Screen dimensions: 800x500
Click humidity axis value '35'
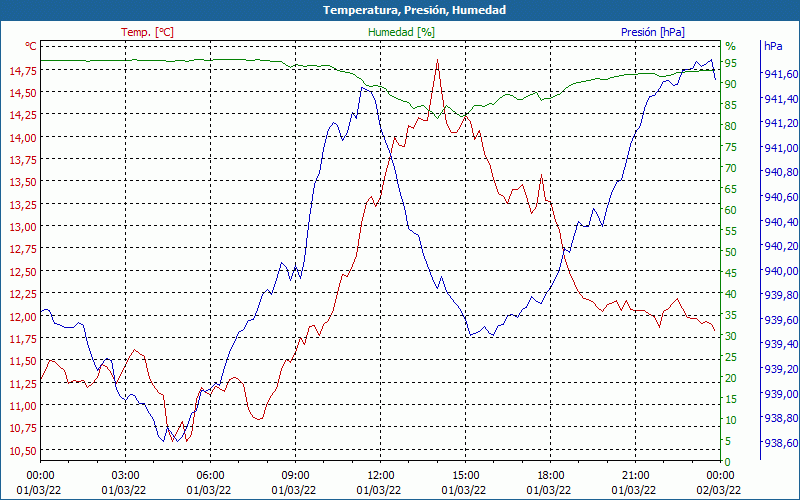[731, 315]
